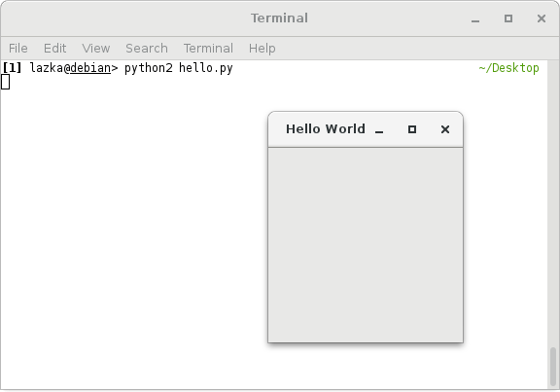Click the 'python2 hello.py' command text
Image resolution: width=560 pixels, height=392 pixels.
pos(179,68)
